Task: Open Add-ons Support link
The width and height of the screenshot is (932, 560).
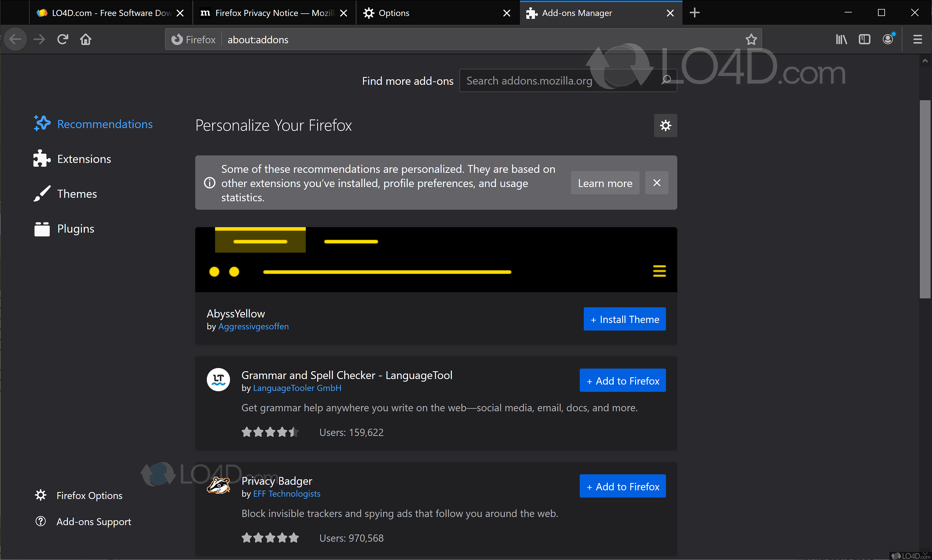Action: click(x=83, y=521)
